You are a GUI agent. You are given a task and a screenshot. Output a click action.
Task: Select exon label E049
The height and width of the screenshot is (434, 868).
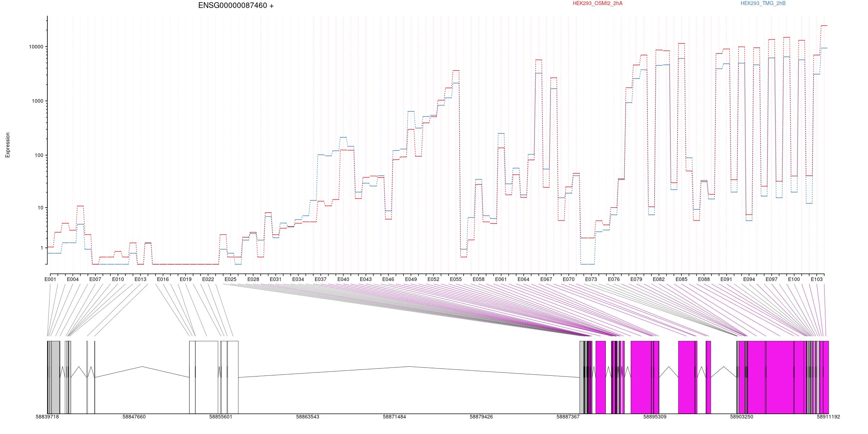(x=411, y=280)
